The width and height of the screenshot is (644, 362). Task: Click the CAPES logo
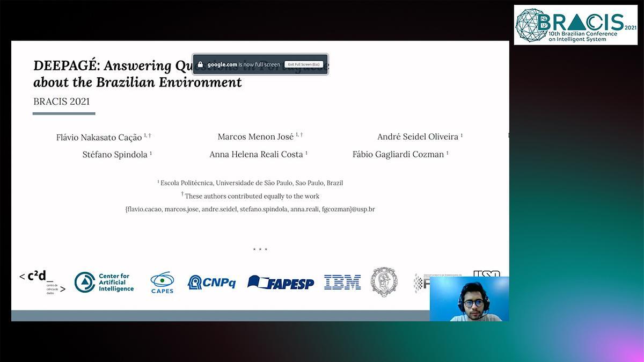(162, 282)
